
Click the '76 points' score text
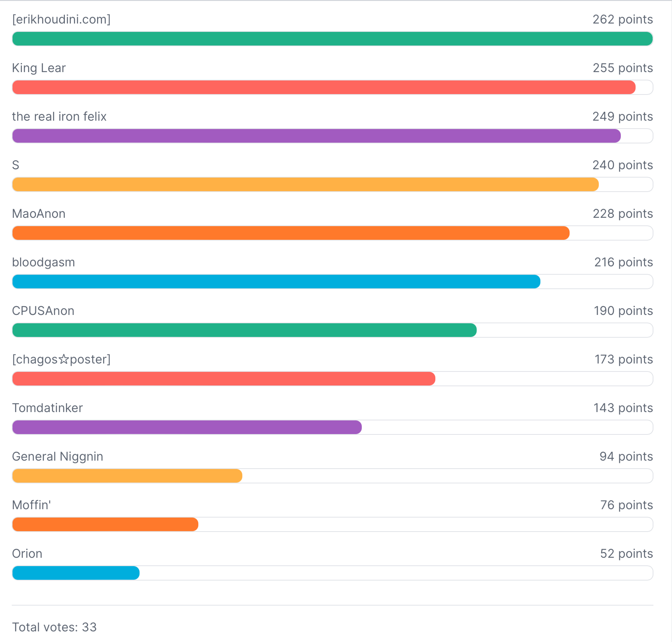tap(626, 505)
